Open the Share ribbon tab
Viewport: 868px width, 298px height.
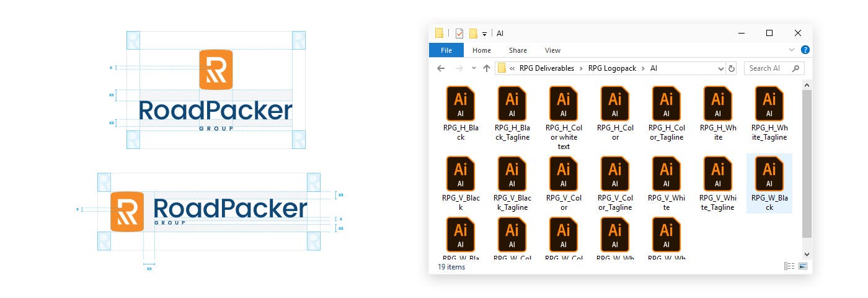click(518, 50)
